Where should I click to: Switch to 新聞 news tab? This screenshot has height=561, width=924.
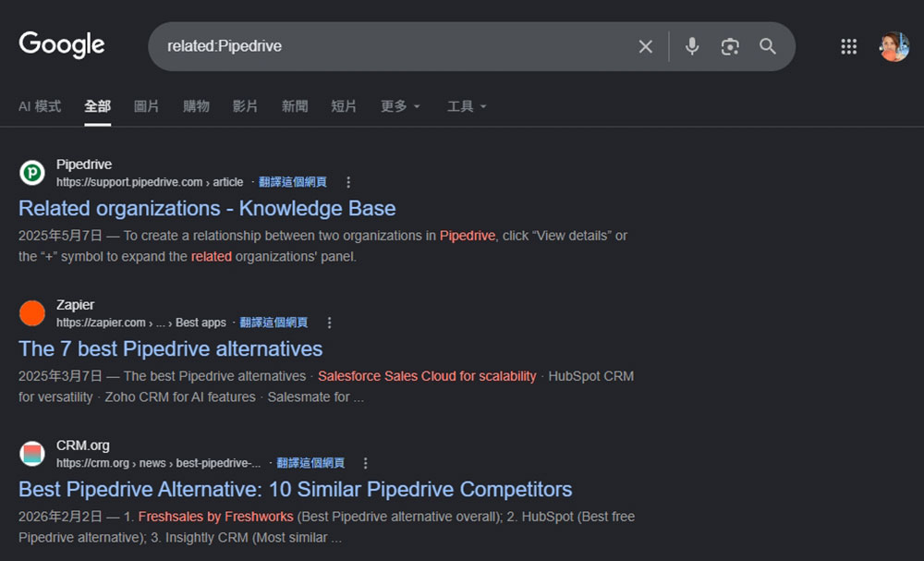coord(295,106)
